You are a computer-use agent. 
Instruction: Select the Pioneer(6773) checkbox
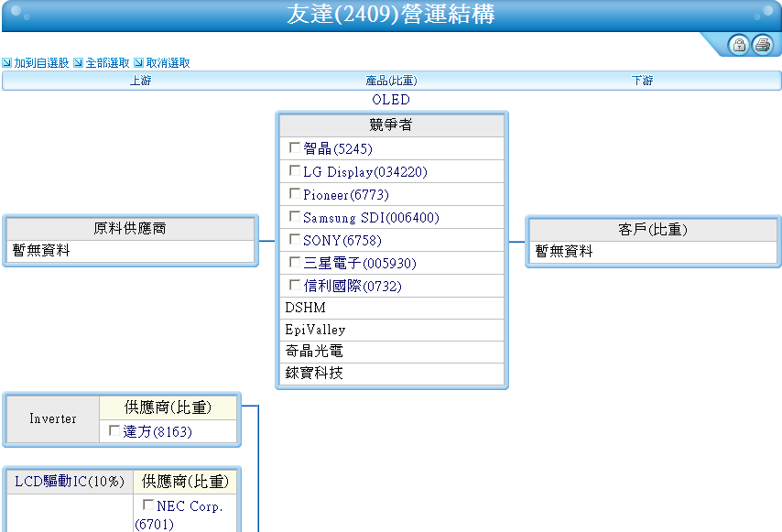(295, 193)
